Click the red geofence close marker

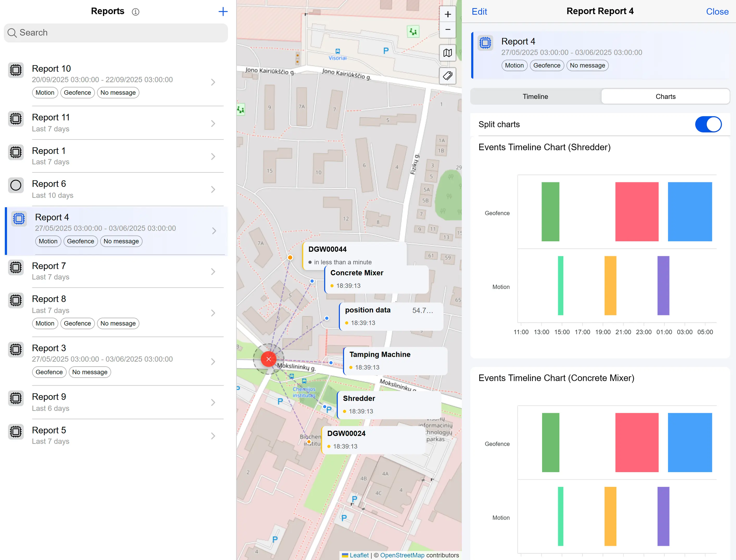268,359
